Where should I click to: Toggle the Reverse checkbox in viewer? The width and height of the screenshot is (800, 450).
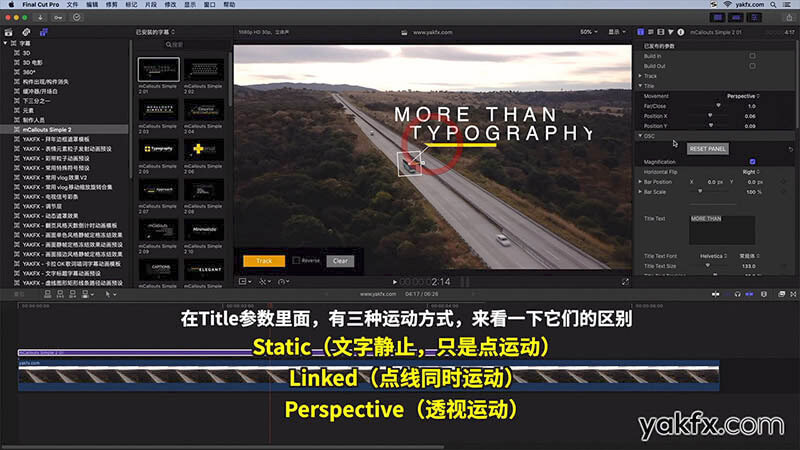pos(296,260)
